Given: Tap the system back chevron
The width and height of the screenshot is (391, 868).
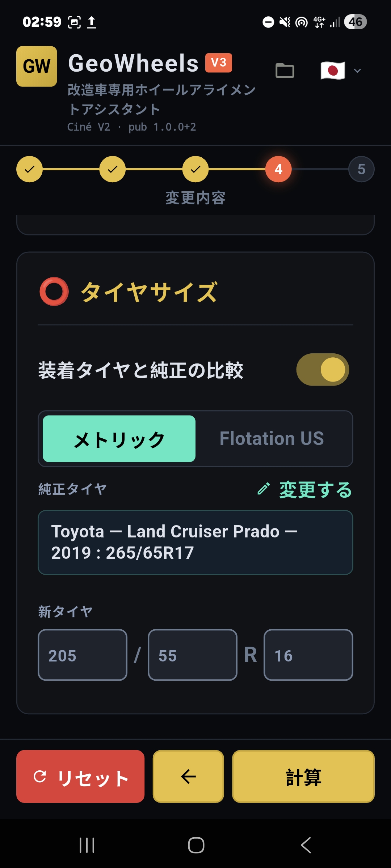Looking at the screenshot, I should coord(306,845).
